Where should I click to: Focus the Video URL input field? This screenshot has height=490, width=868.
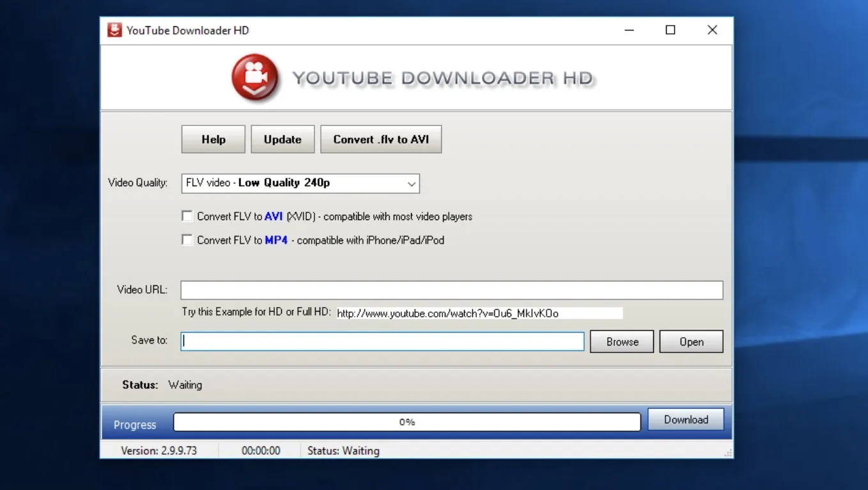[451, 290]
